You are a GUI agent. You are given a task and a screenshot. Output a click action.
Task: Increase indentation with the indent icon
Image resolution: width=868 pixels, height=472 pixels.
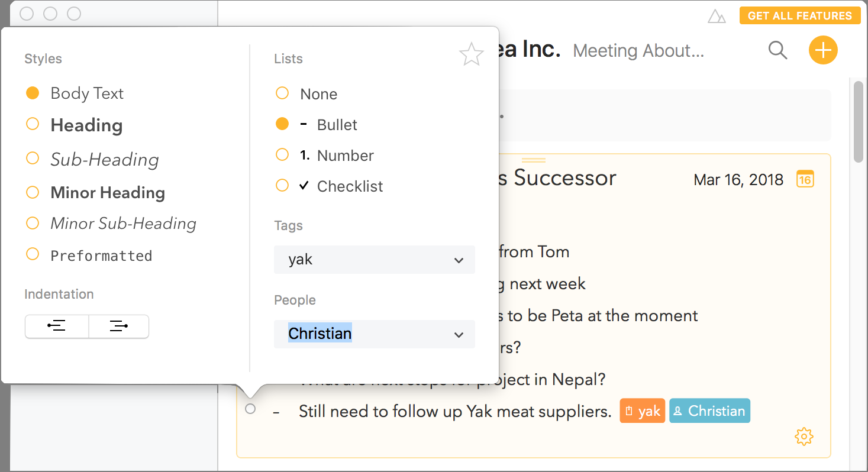pos(119,326)
